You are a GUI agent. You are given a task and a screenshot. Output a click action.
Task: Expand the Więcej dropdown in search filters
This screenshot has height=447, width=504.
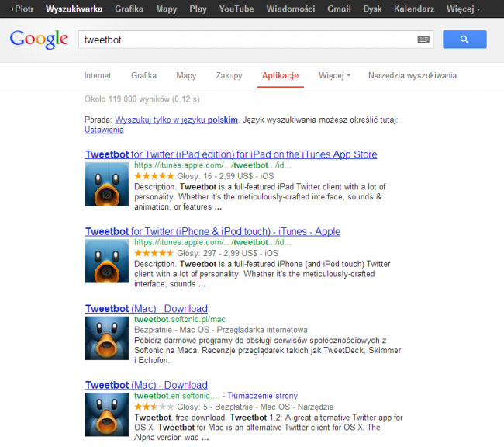tap(335, 75)
